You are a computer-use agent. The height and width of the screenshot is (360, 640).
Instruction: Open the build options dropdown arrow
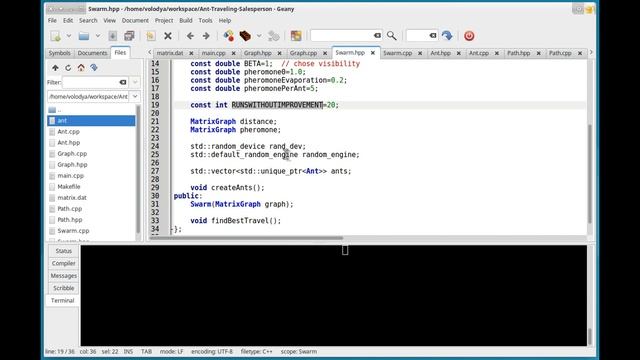(259, 36)
